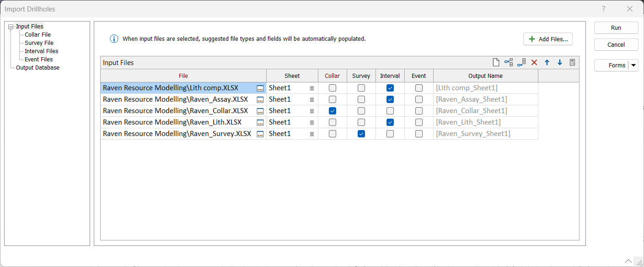Open the Forms dropdown arrow
Image resolution: width=644 pixels, height=267 pixels.
pyautogui.click(x=634, y=65)
